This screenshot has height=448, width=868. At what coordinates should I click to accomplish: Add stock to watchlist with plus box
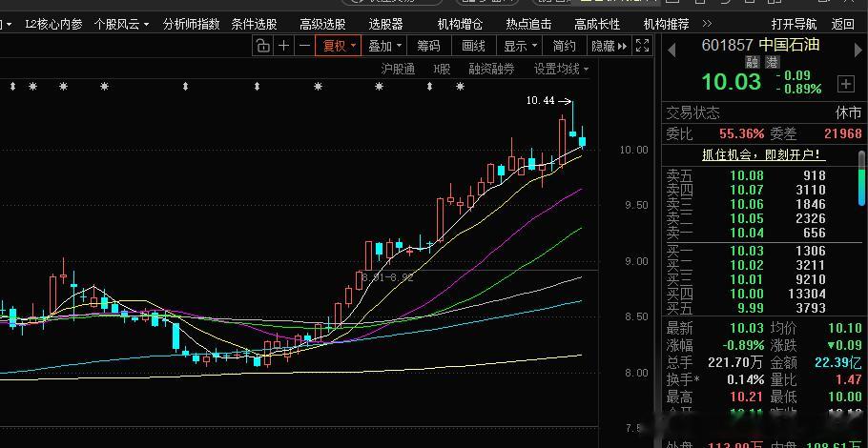coord(845,84)
